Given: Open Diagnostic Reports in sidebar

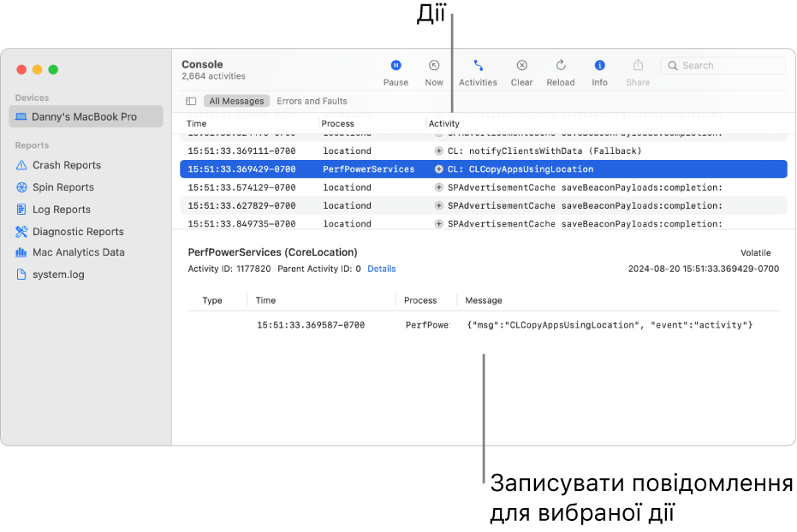Looking at the screenshot, I should [x=78, y=232].
